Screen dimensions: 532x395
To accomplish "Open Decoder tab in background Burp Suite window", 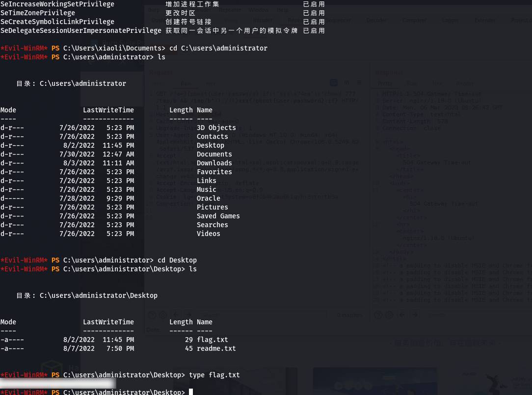I will (x=376, y=20).
